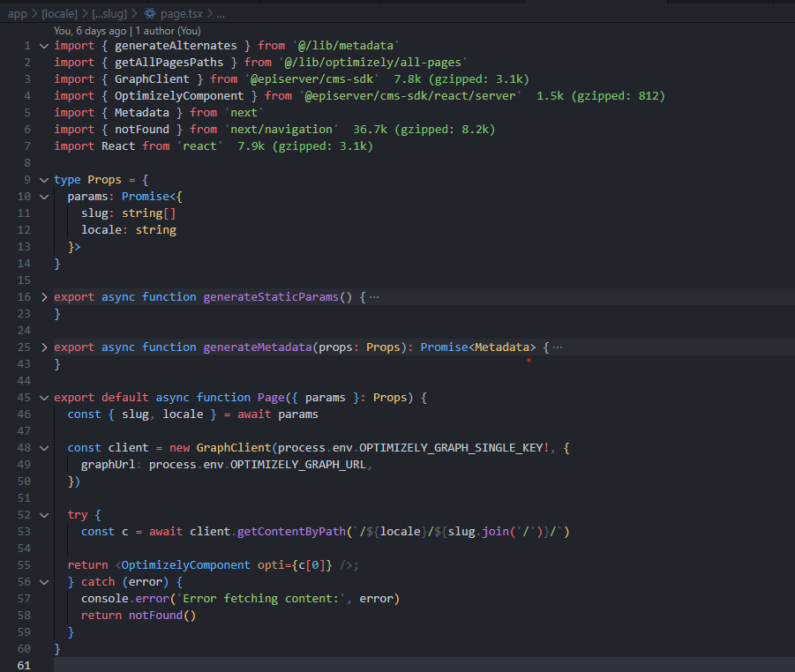Image resolution: width=795 pixels, height=672 pixels.
Task: Click 'Promise<Metadata>' return type
Action: [477, 347]
